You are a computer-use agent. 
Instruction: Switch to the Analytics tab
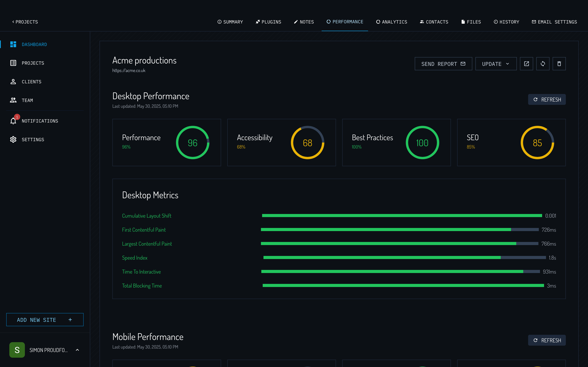pos(391,22)
